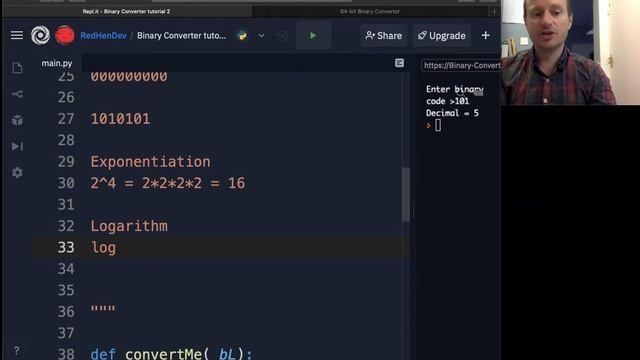Place cursor after log on line 33

(x=117, y=248)
